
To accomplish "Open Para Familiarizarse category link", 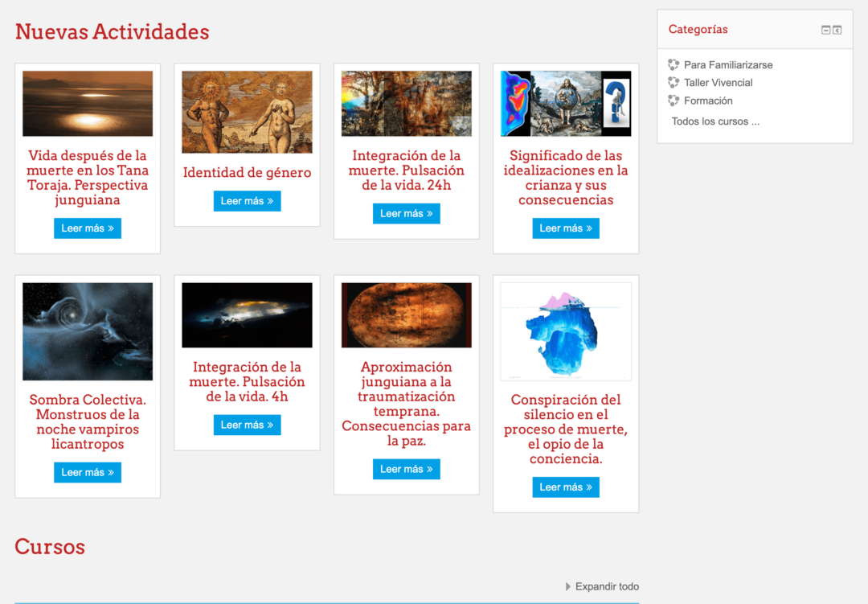I will tap(728, 65).
